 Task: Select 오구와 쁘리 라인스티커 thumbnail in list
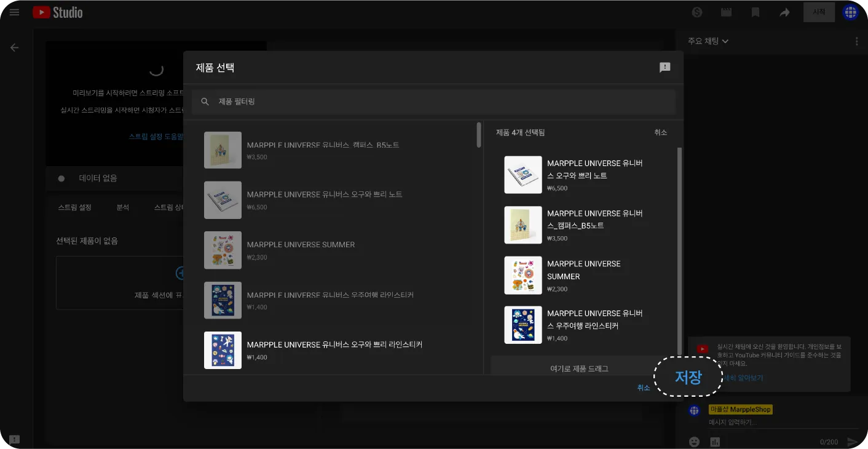[x=223, y=351]
